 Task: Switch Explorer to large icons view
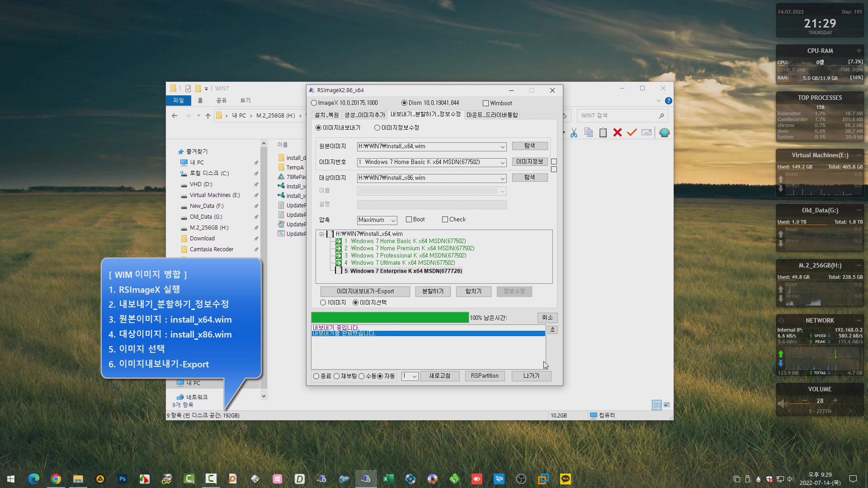(x=667, y=405)
